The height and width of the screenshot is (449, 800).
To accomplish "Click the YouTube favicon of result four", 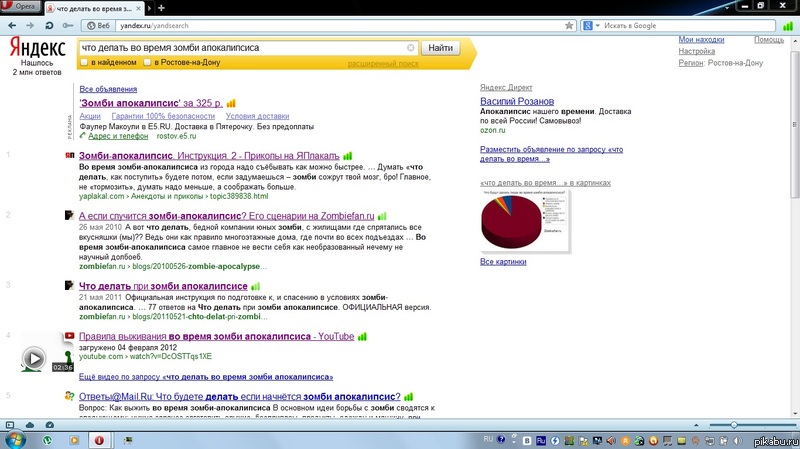I will tap(69, 336).
